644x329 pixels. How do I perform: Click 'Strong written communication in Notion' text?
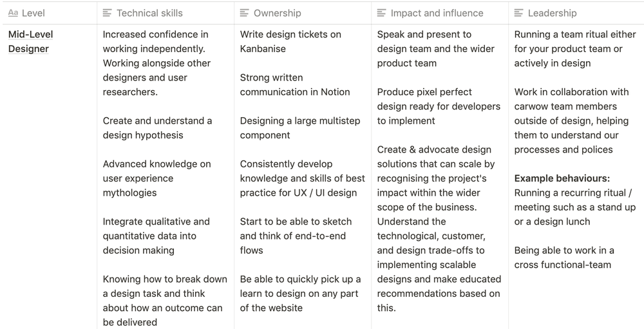pyautogui.click(x=295, y=84)
